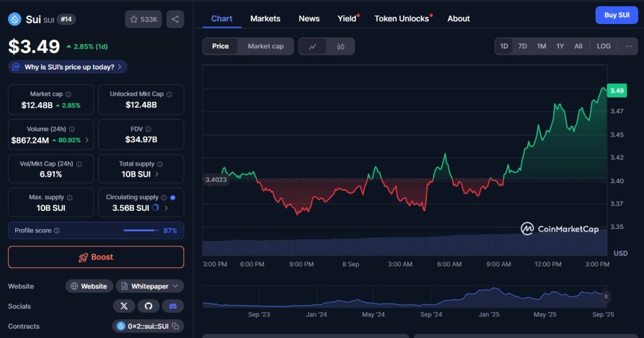Image resolution: width=644 pixels, height=338 pixels.
Task: Open the Discord social link
Action: coord(173,306)
